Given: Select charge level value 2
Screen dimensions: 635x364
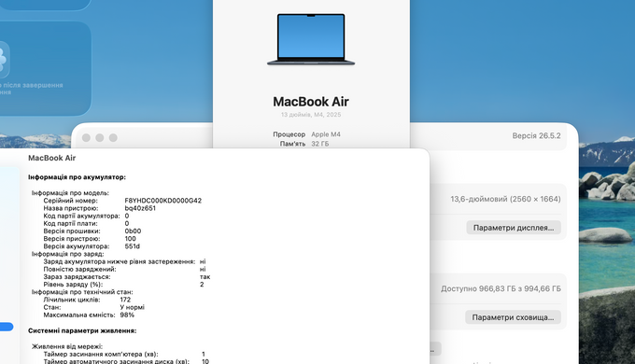Looking at the screenshot, I should pos(202,285).
